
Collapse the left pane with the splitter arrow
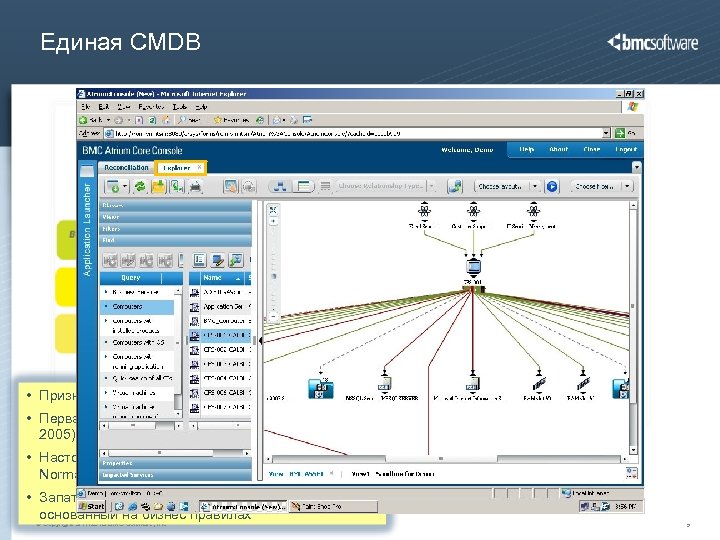(260, 341)
